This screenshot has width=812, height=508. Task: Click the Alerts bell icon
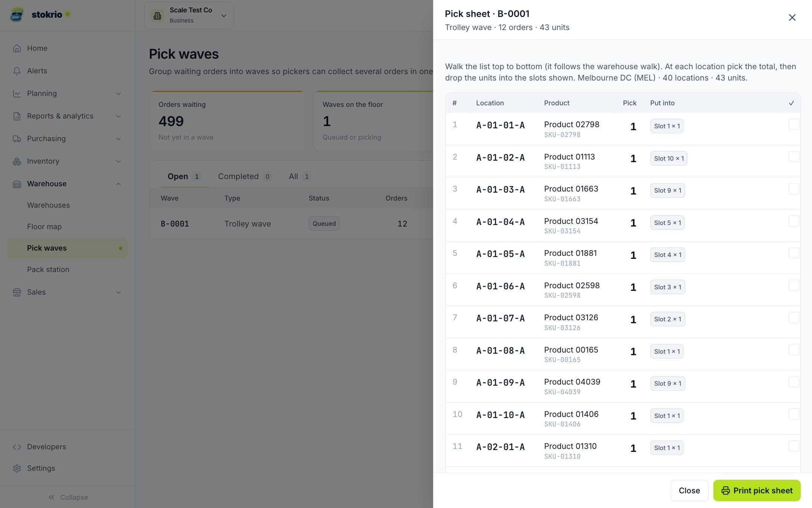point(17,71)
